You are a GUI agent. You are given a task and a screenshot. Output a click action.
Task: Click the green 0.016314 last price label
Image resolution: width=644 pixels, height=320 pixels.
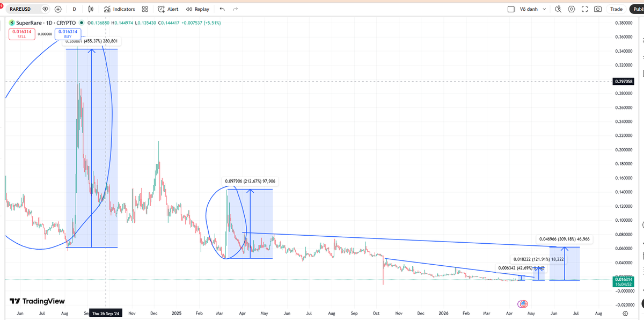coord(623,279)
